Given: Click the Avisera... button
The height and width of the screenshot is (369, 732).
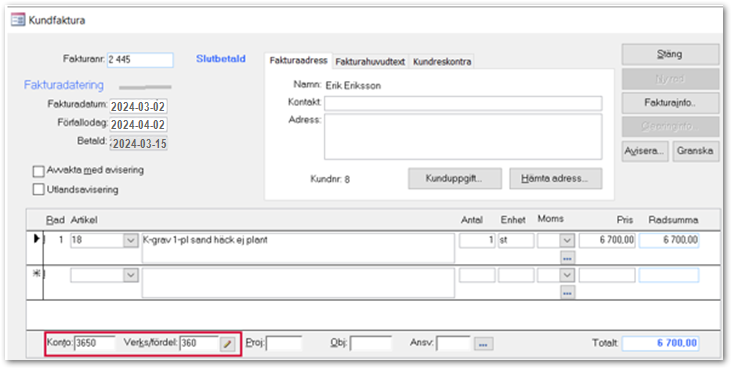Looking at the screenshot, I should click(645, 151).
